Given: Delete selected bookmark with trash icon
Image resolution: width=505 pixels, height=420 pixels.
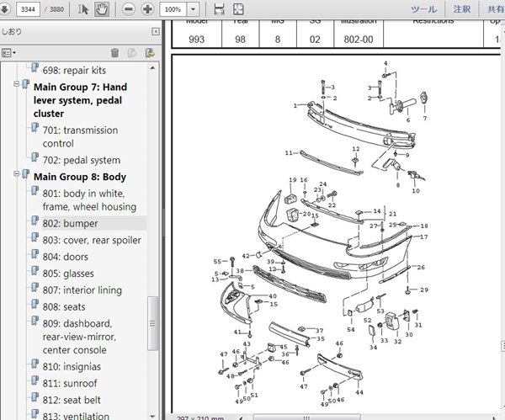Looking at the screenshot, I should 115,52.
